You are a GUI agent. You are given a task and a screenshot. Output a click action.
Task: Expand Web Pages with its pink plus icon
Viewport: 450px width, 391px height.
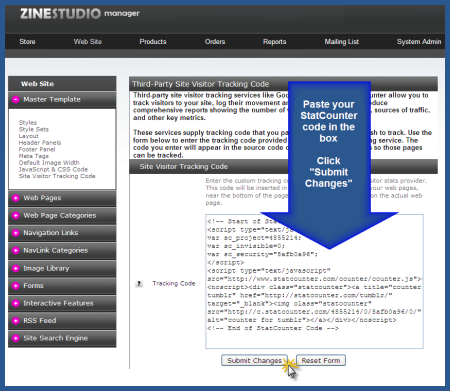pos(16,198)
